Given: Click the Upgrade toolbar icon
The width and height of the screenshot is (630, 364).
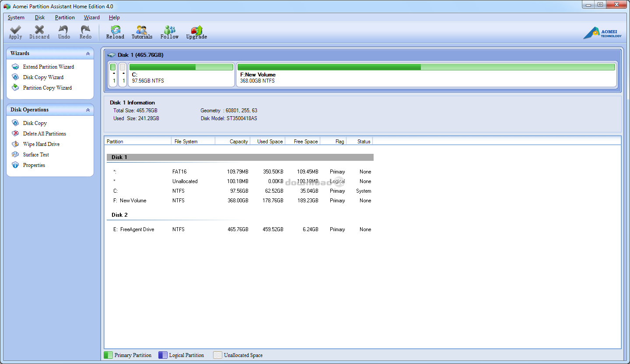Looking at the screenshot, I should 196,31.
